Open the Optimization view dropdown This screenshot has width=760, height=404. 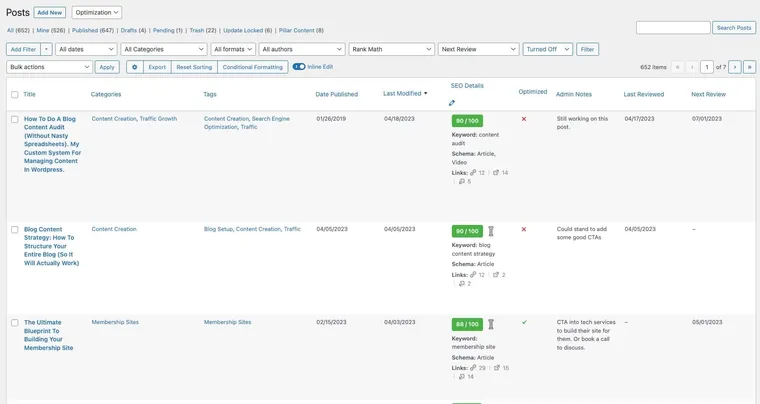coord(97,12)
